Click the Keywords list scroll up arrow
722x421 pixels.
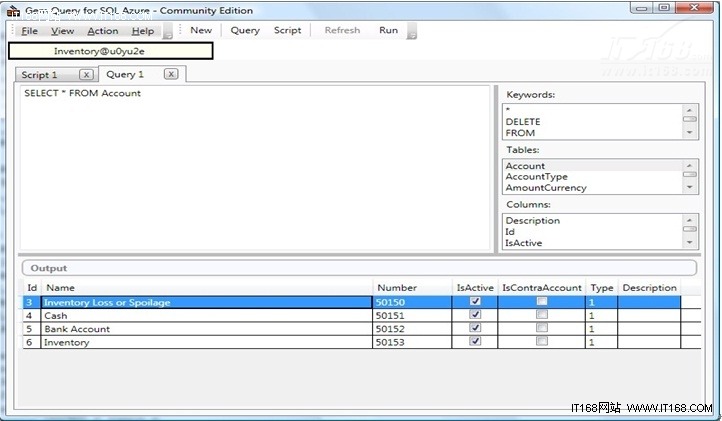689,110
